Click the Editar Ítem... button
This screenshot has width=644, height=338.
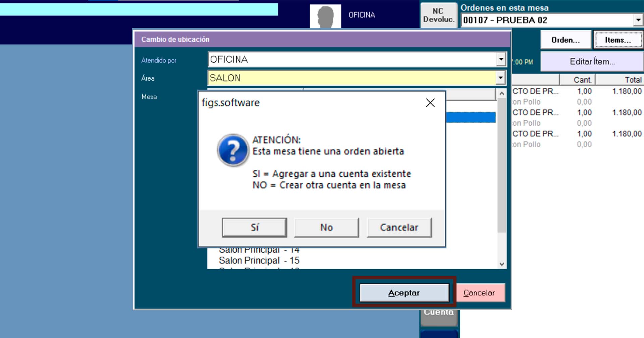592,62
